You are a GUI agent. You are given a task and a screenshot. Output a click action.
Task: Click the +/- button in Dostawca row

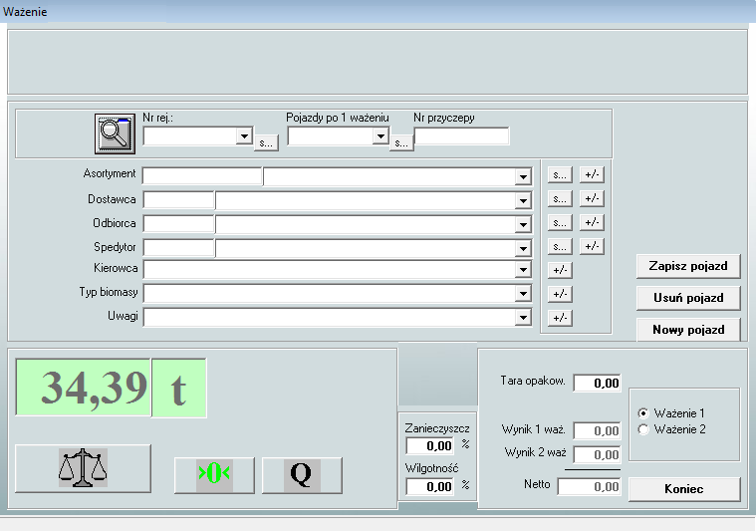point(592,198)
